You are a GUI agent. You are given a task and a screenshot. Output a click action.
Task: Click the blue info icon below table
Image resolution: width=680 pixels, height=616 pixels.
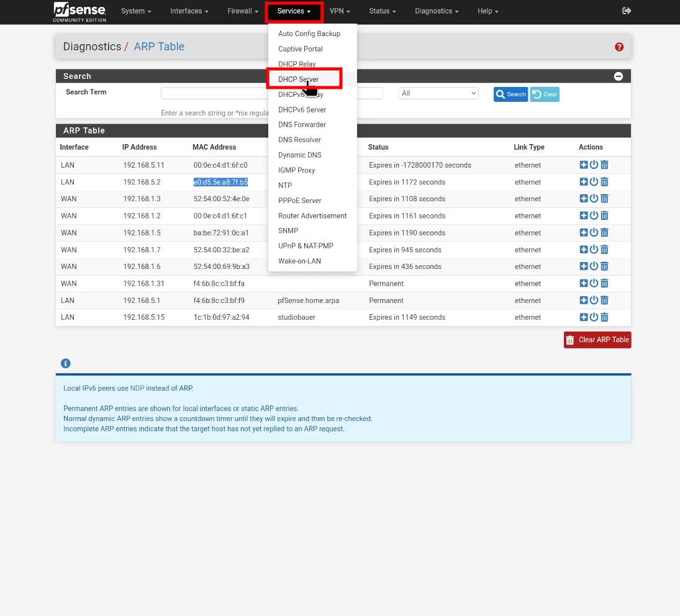[x=65, y=363]
